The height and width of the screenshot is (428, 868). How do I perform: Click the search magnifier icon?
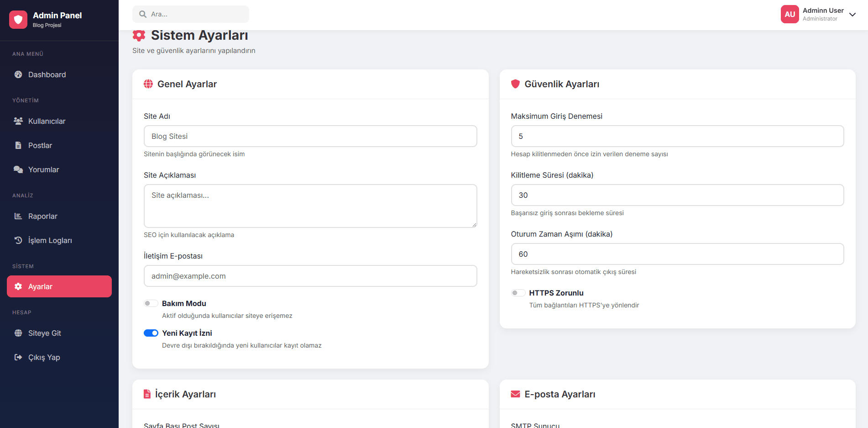click(x=142, y=14)
